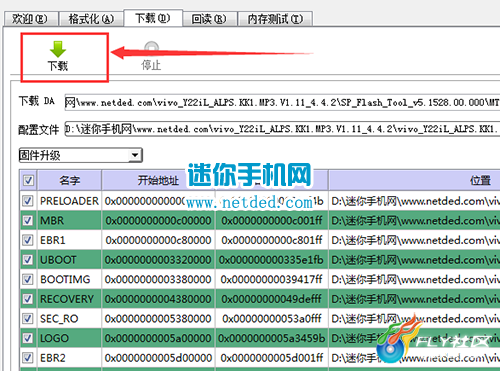Click EBR2 start address 0x0000000005d00000
The width and height of the screenshot is (500, 371).
(x=158, y=358)
